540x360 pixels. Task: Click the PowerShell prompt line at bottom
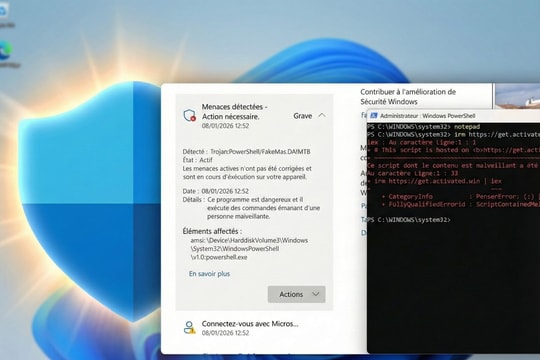pyautogui.click(x=409, y=220)
